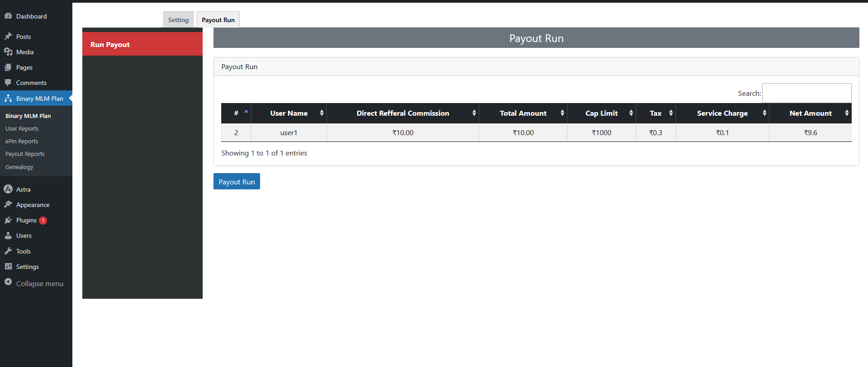Viewport: 868px width, 367px height.
Task: Sort by Direct Refferal Commission arrows
Action: point(474,113)
